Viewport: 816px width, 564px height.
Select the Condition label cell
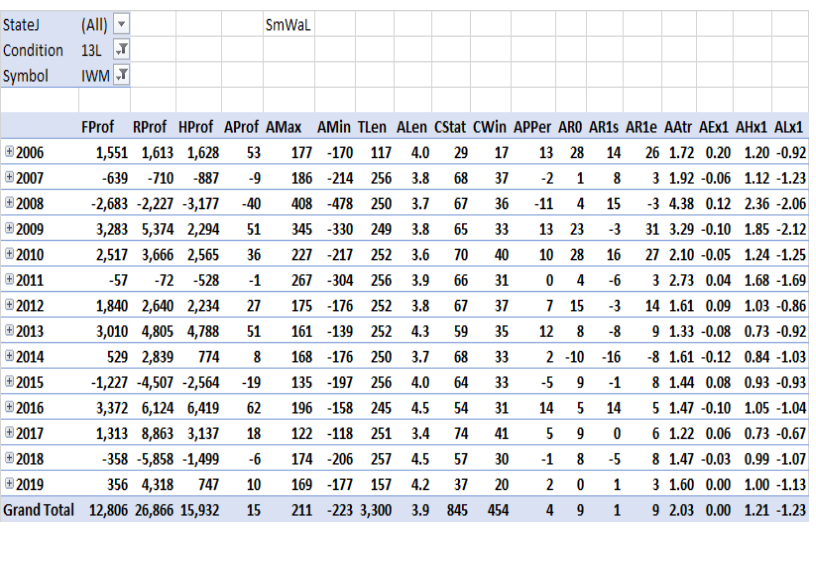[33, 50]
